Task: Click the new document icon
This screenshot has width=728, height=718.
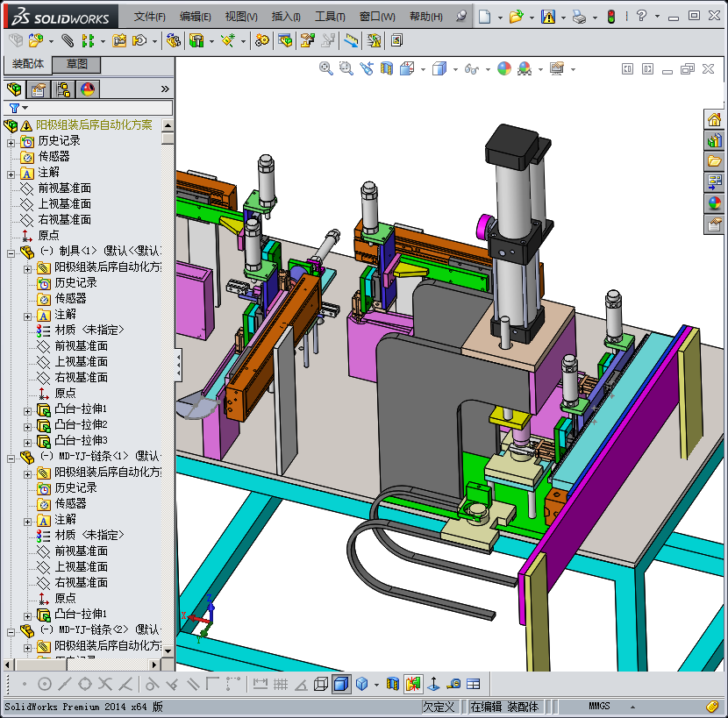Action: coord(484,17)
